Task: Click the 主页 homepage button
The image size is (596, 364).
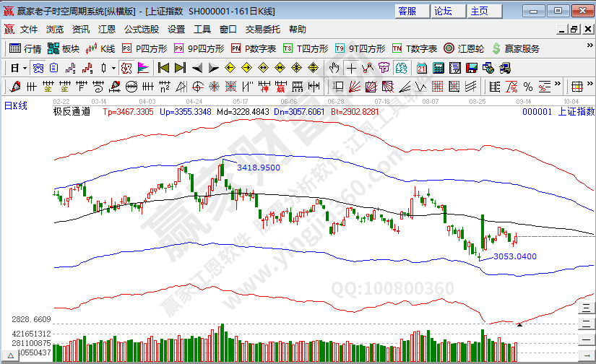Action: click(x=479, y=11)
